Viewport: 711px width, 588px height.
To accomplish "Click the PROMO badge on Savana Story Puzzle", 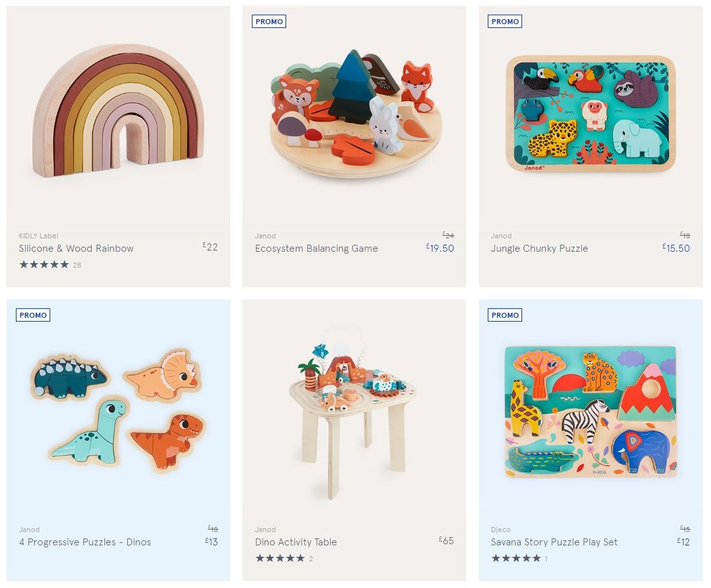I will pyautogui.click(x=505, y=315).
